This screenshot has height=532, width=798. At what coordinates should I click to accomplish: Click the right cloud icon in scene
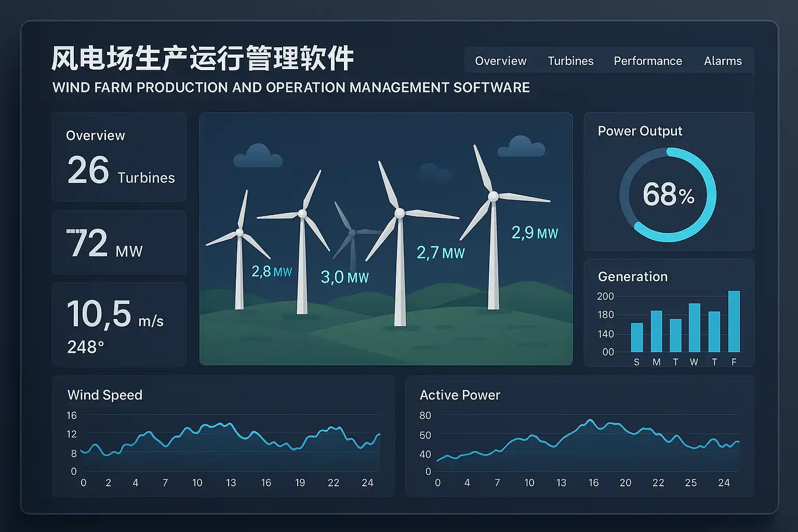[x=521, y=147]
